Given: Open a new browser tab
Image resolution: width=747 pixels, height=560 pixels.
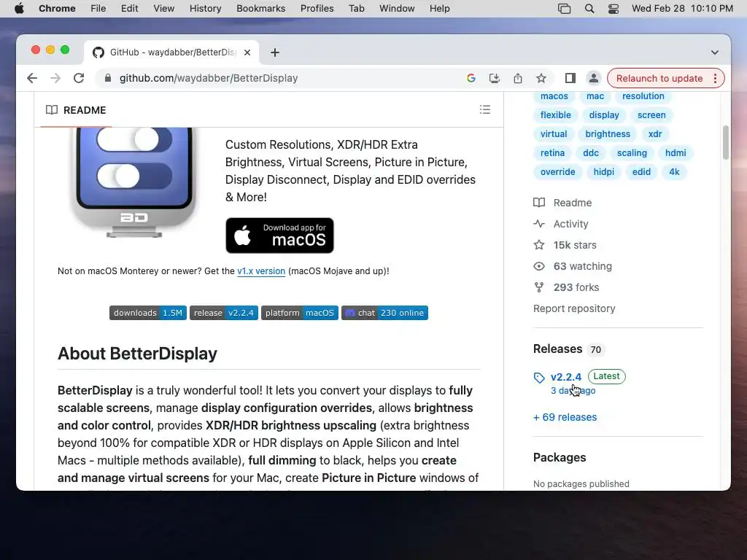Looking at the screenshot, I should tap(275, 52).
